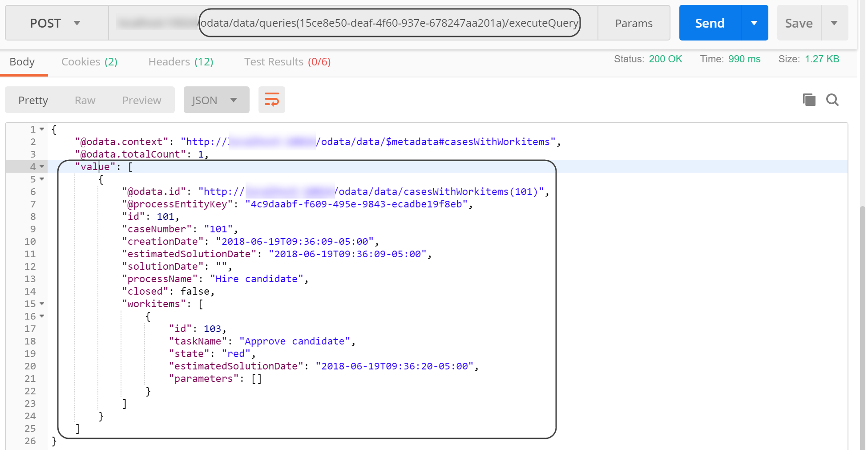The height and width of the screenshot is (450, 868).
Task: Click the "Hire candidate" value
Action: pyautogui.click(x=256, y=279)
